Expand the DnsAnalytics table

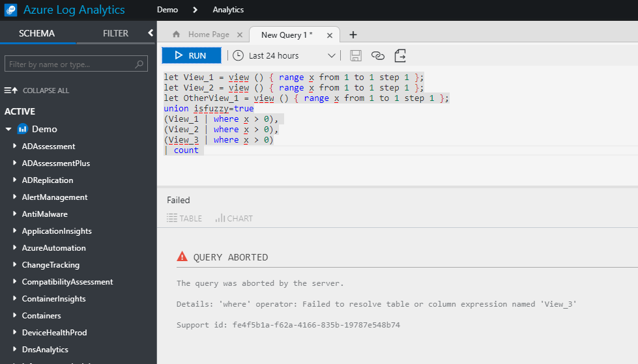[14, 349]
